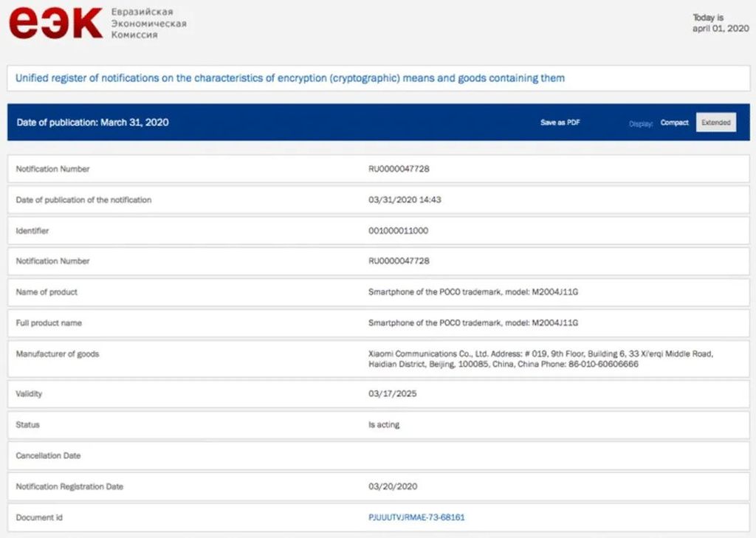
Task: Click the 'Today is april 01, 2020' text
Action: click(x=721, y=23)
